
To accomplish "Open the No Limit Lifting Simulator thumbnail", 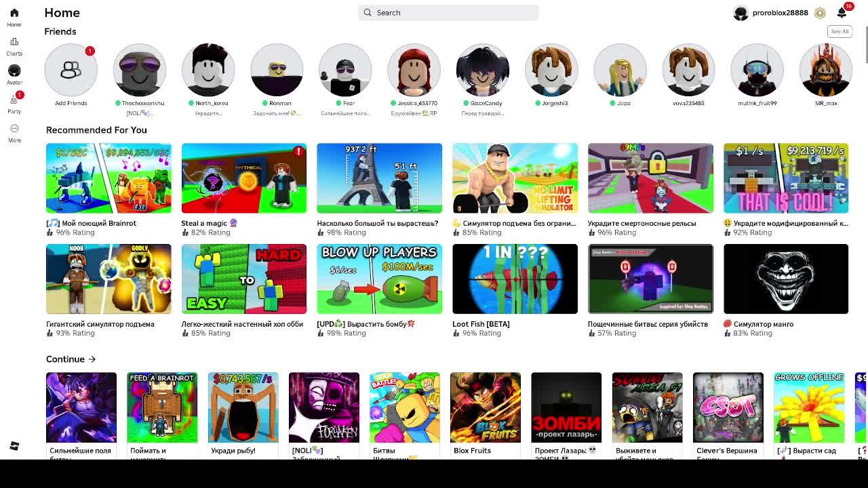I will (x=515, y=178).
